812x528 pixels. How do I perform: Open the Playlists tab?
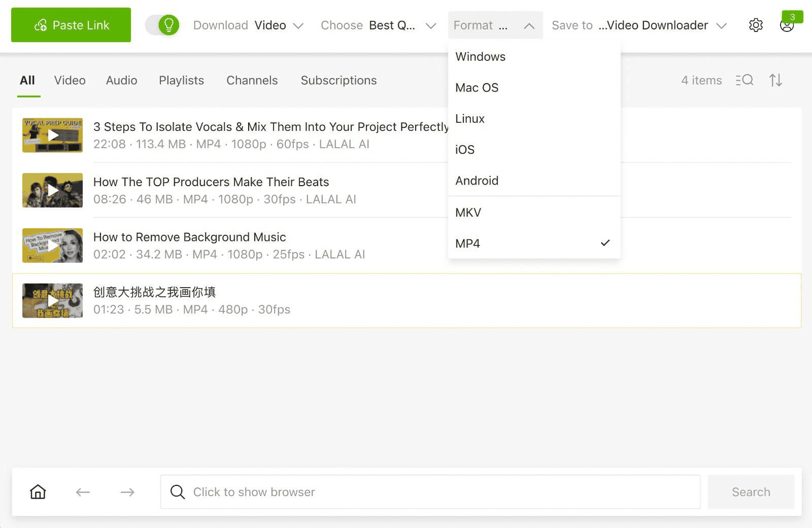pyautogui.click(x=181, y=80)
